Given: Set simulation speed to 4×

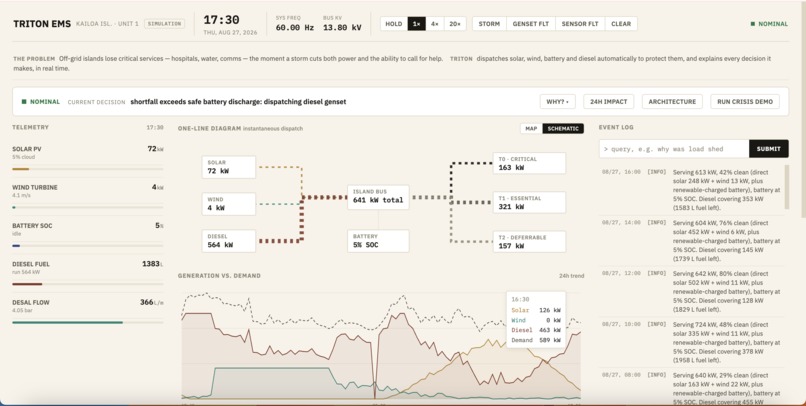Looking at the screenshot, I should pos(435,24).
